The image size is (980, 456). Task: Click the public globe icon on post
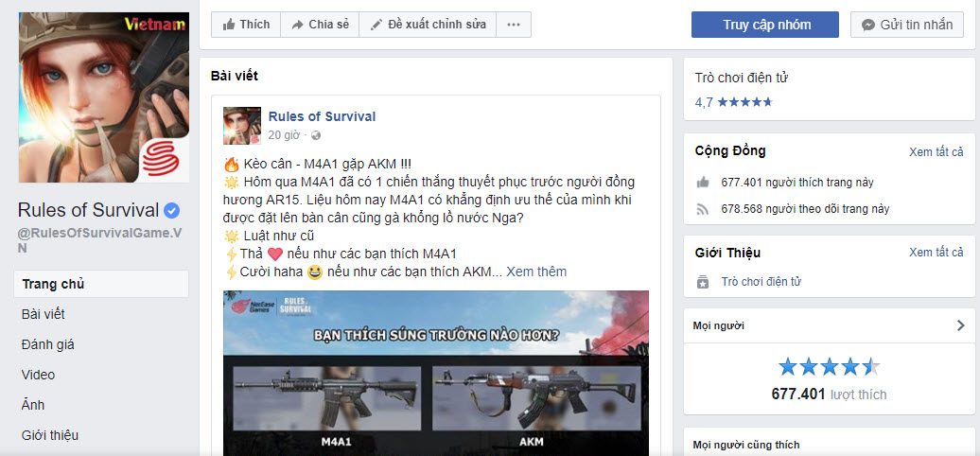coord(316,135)
